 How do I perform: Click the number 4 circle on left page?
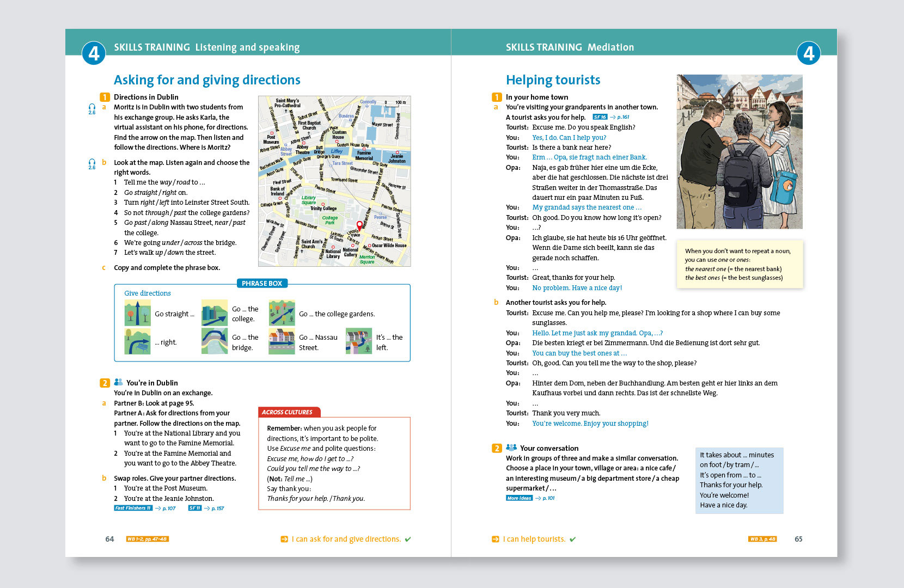pos(94,53)
